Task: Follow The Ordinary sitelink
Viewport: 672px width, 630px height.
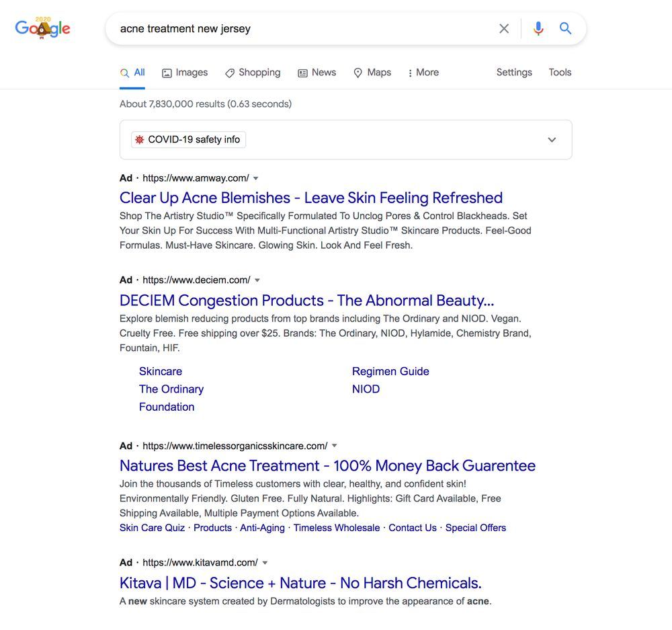Action: 171,389
